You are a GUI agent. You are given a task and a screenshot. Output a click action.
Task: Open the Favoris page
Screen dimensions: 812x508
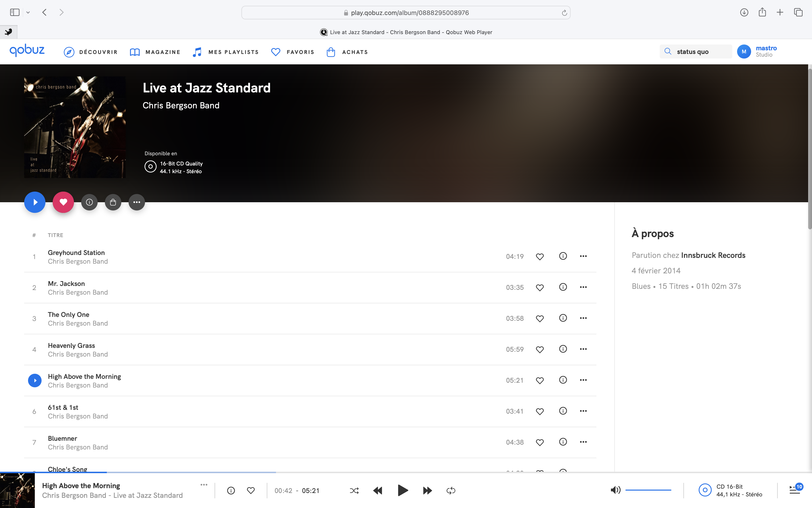click(293, 52)
